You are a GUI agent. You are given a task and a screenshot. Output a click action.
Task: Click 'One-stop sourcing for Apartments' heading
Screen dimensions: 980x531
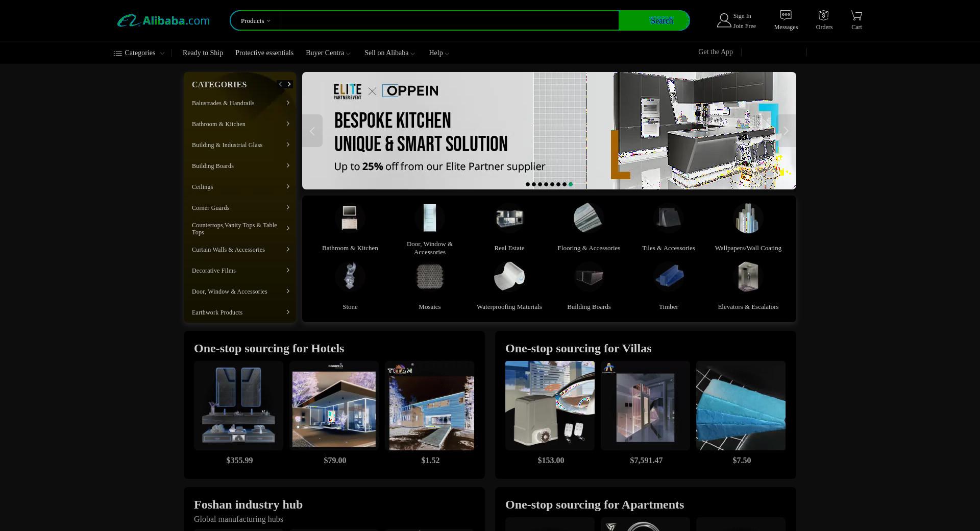pos(595,504)
